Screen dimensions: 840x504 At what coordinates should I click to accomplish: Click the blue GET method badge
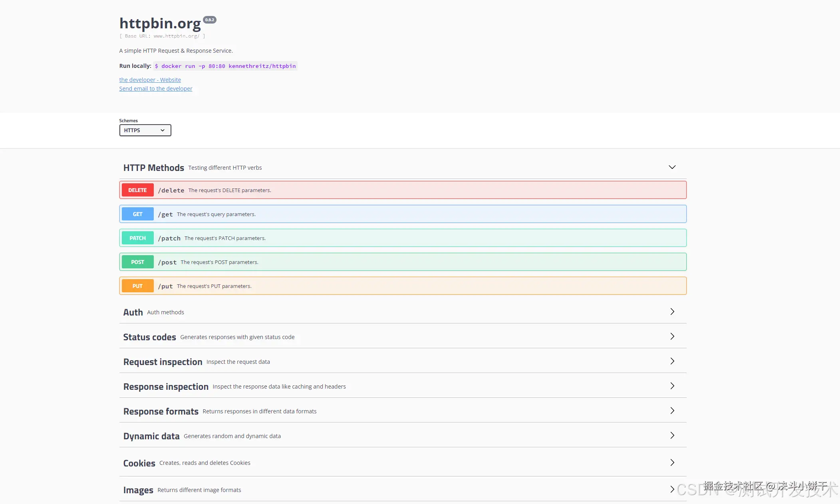click(x=137, y=214)
